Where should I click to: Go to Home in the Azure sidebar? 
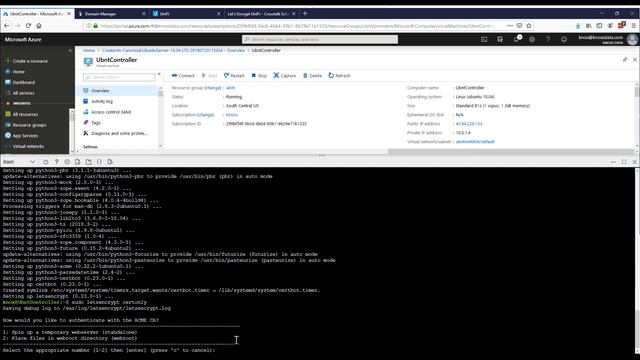pyautogui.click(x=18, y=71)
